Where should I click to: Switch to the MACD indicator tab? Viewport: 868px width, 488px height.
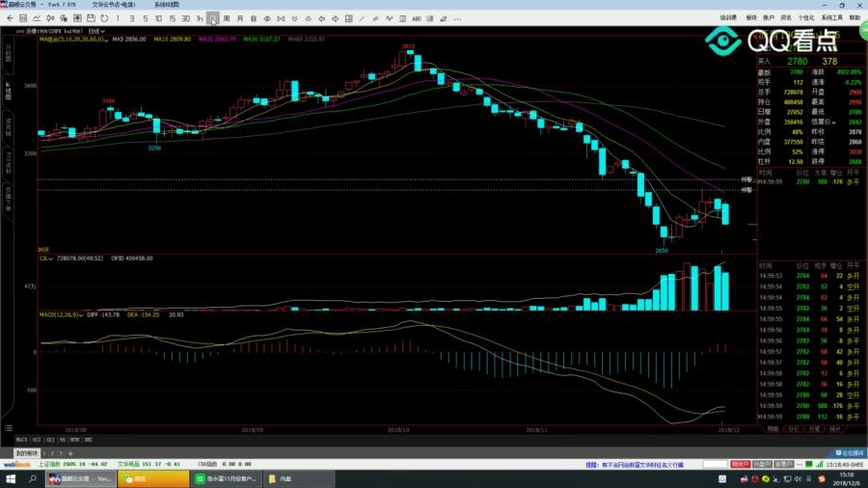(21, 440)
